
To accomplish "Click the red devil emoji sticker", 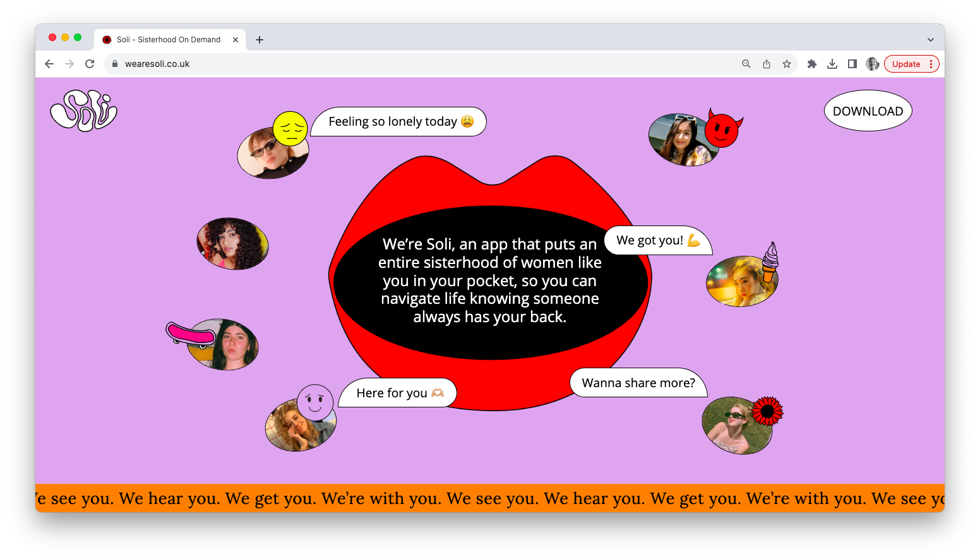I will pos(722,128).
